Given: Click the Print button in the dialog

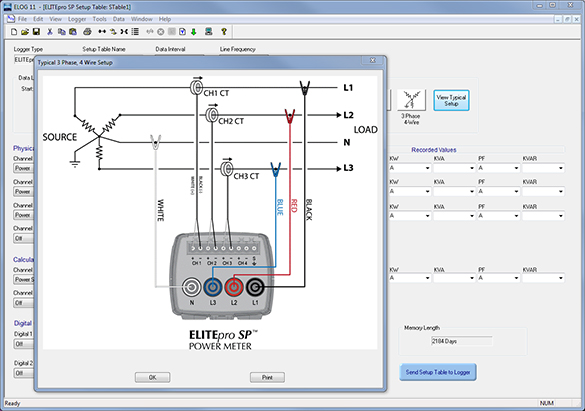Looking at the screenshot, I should coord(267,377).
